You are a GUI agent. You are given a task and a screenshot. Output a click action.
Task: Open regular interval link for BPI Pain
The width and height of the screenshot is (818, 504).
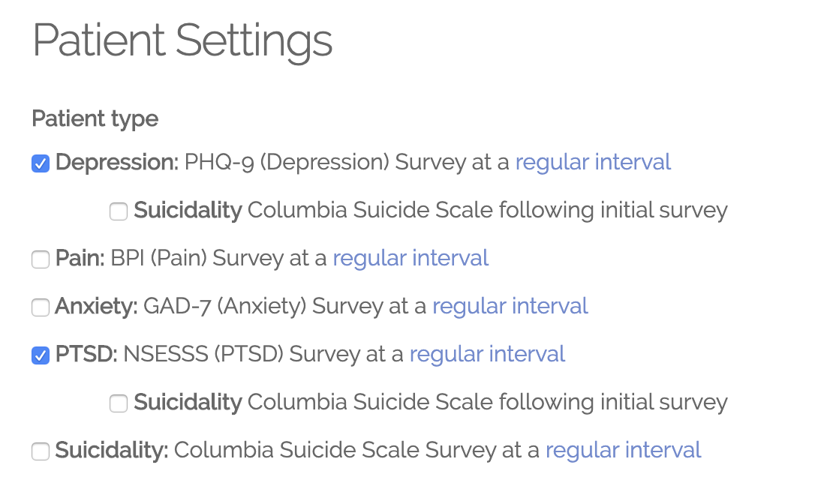pos(411,259)
